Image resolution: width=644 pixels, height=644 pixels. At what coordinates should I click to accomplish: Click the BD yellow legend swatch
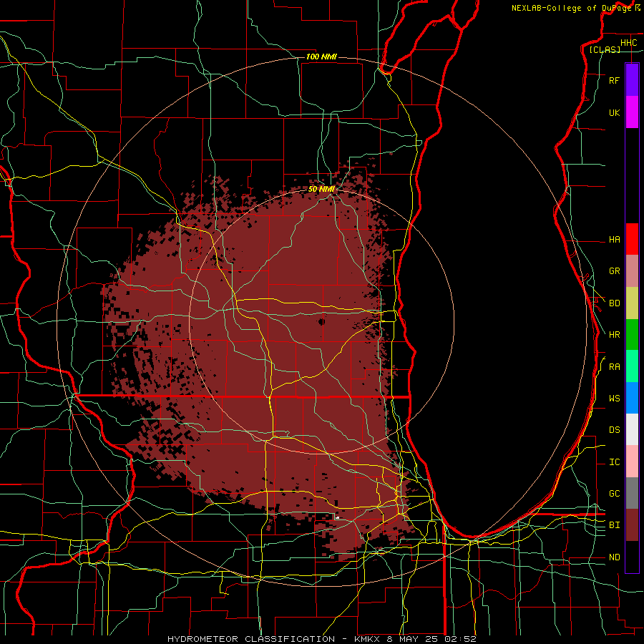point(632,303)
